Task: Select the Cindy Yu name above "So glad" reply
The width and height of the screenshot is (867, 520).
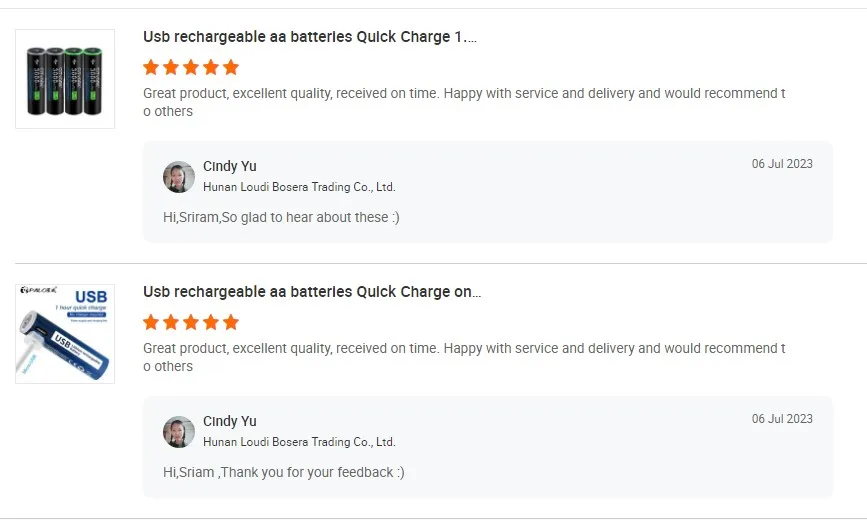Action: [x=230, y=166]
